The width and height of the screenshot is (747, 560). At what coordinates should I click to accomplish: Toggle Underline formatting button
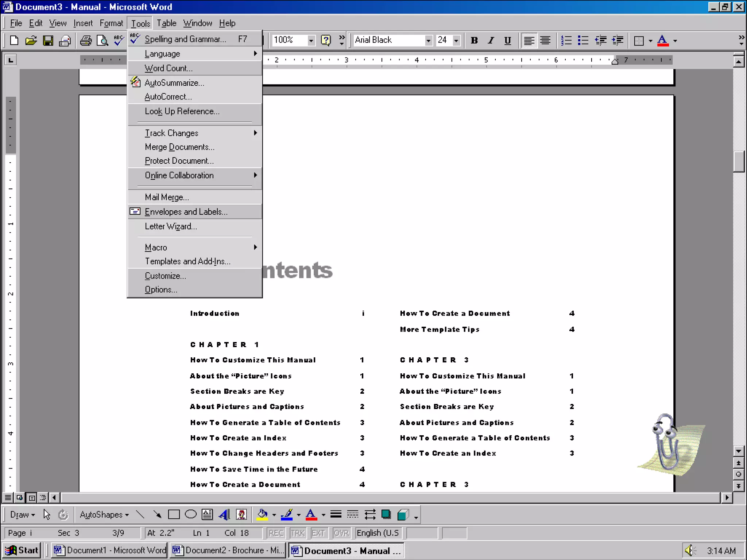point(507,40)
